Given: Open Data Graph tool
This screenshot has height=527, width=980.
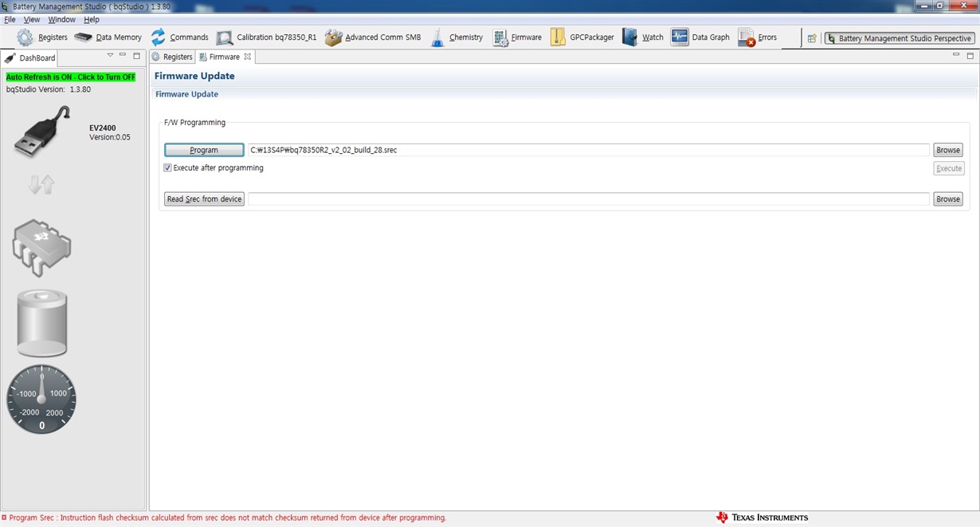Looking at the screenshot, I should point(700,37).
